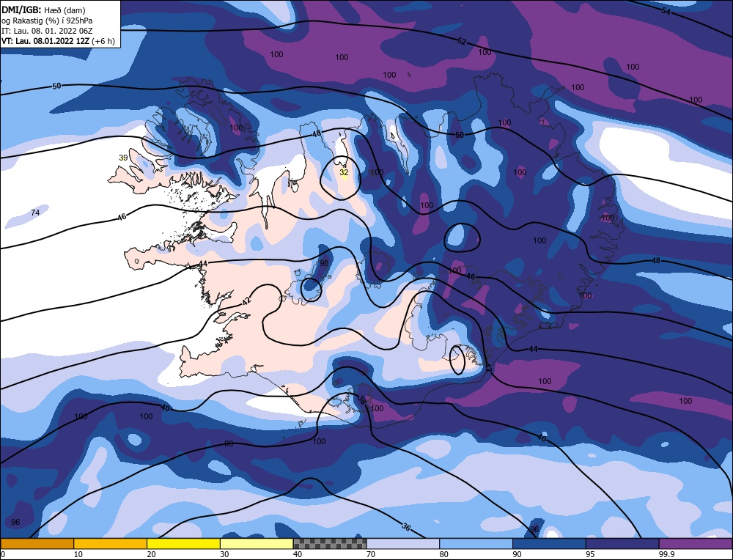The width and height of the screenshot is (733, 560).
Task: Click the "90" legend tick label
Action: [x=517, y=554]
